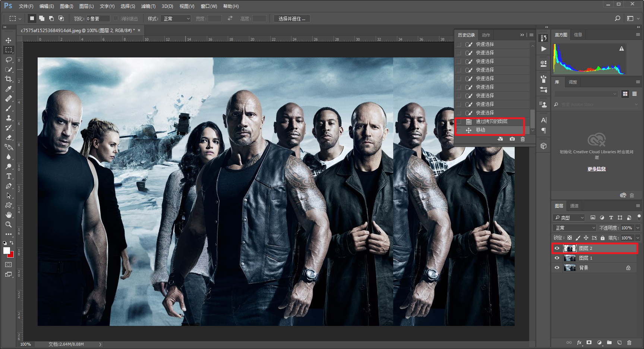This screenshot has width=644, height=349.
Task: Add a layer mask to the layer
Action: tap(589, 342)
